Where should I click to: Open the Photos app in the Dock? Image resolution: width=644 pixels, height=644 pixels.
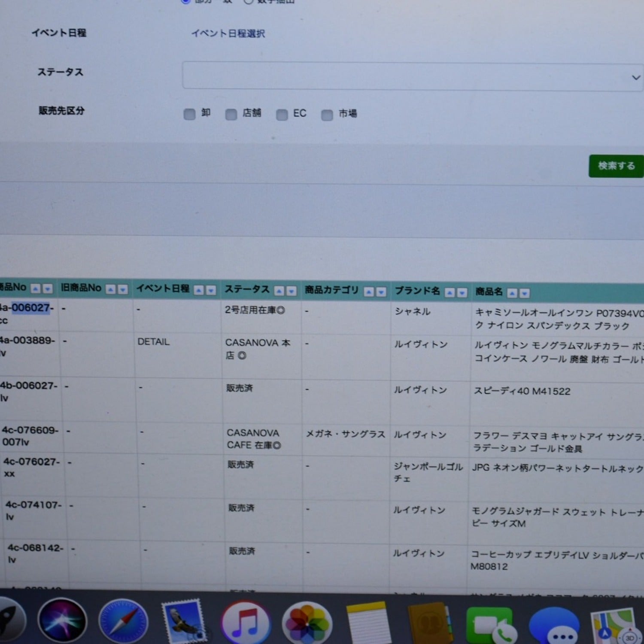pos(307,623)
